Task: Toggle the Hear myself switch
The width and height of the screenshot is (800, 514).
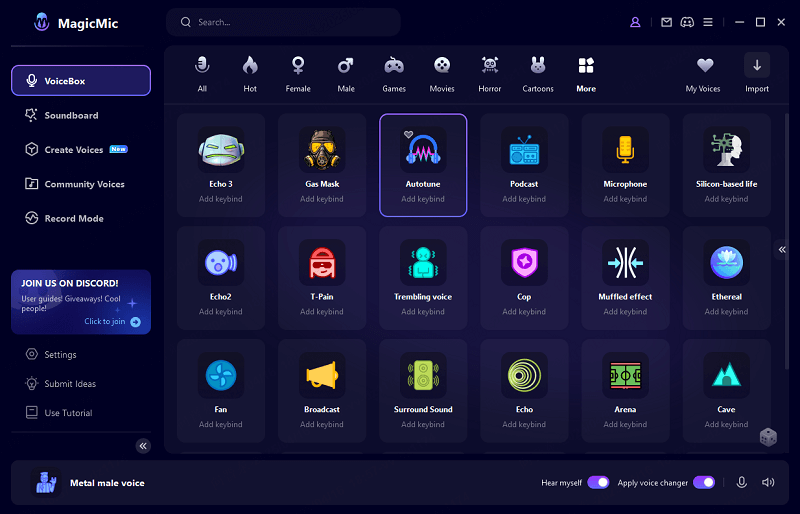Action: tap(598, 482)
